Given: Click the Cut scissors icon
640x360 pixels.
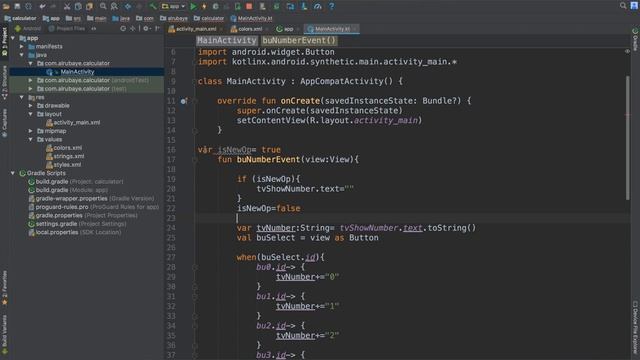Looking at the screenshot, I should [67, 6].
